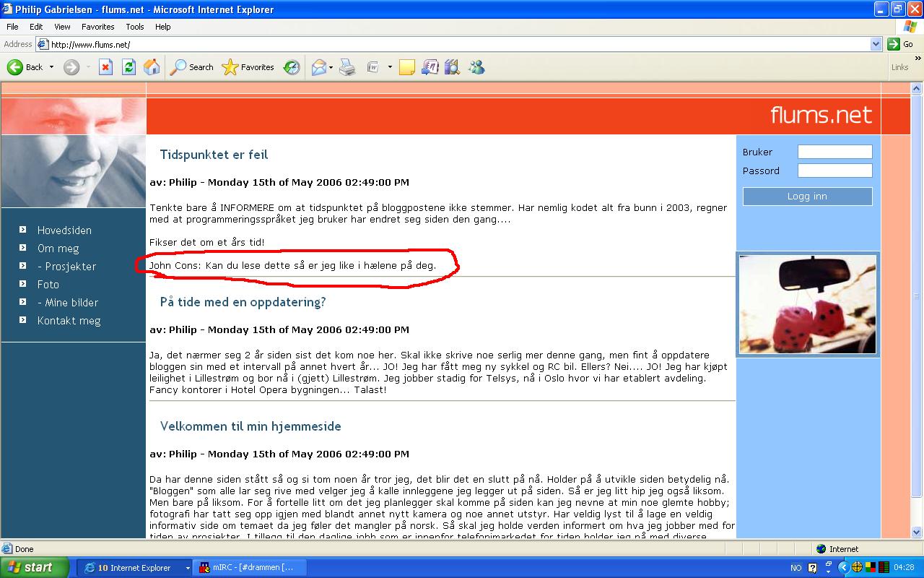The height and width of the screenshot is (578, 924).
Task: Print the page with printer icon
Action: tap(347, 67)
